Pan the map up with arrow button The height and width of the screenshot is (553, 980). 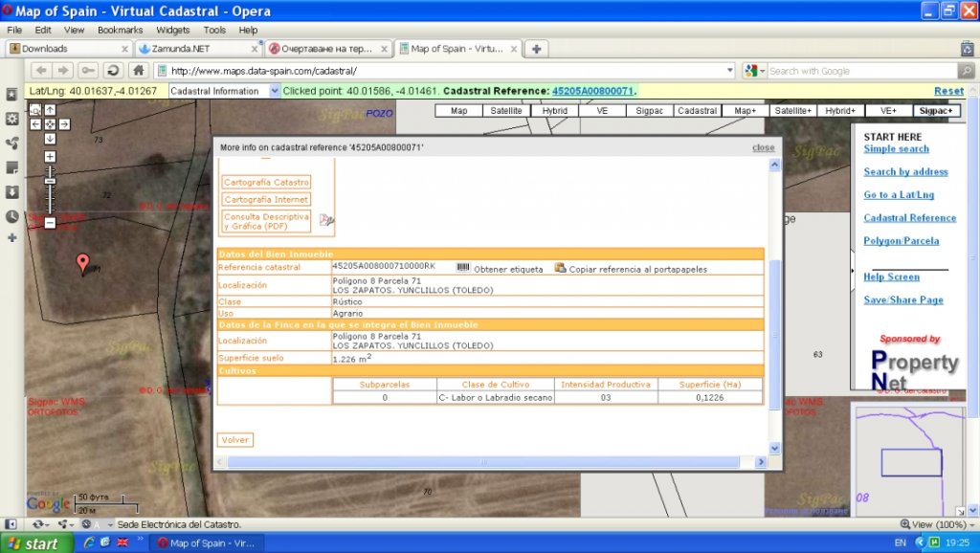[50, 110]
